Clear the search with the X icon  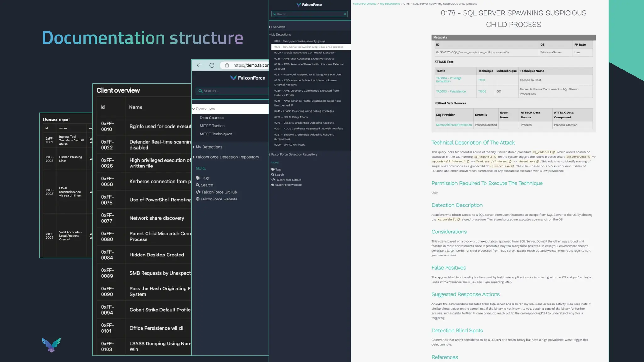[x=345, y=14]
